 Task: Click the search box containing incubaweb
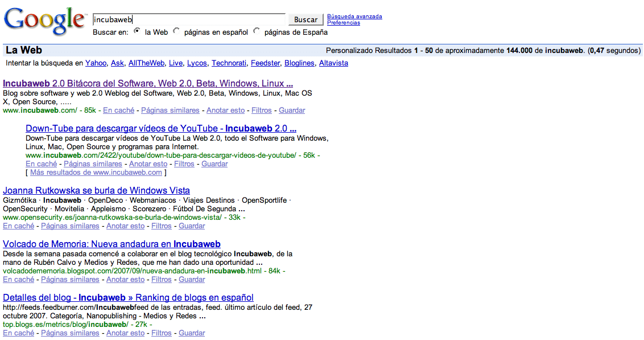click(x=189, y=19)
